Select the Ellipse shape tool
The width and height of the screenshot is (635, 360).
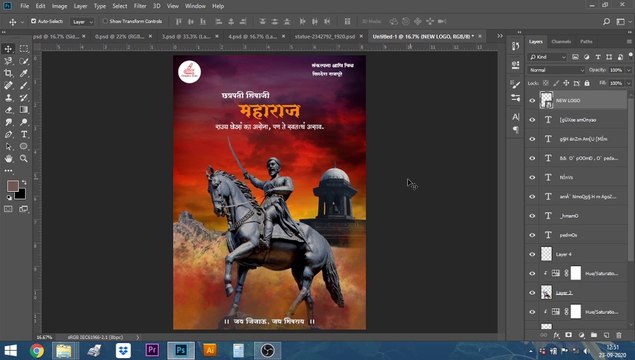tap(24, 146)
